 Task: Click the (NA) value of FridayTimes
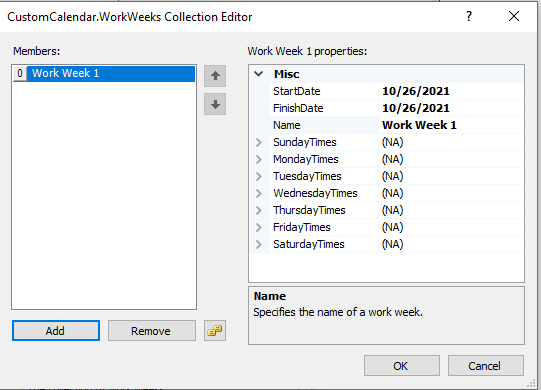pyautogui.click(x=392, y=227)
